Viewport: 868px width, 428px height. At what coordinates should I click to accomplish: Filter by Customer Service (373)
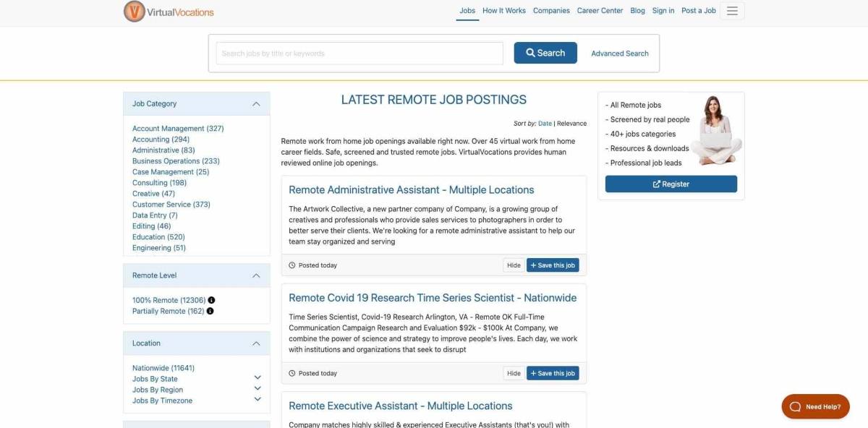tap(171, 205)
